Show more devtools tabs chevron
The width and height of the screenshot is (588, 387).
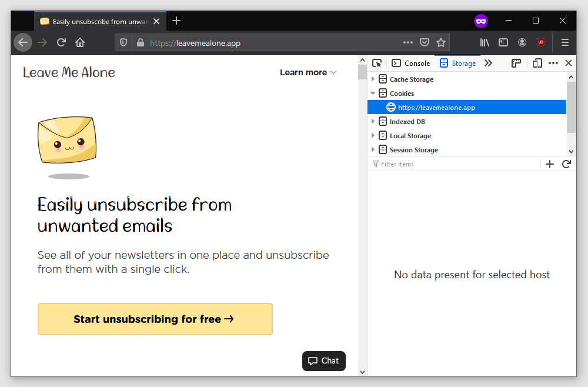click(488, 63)
